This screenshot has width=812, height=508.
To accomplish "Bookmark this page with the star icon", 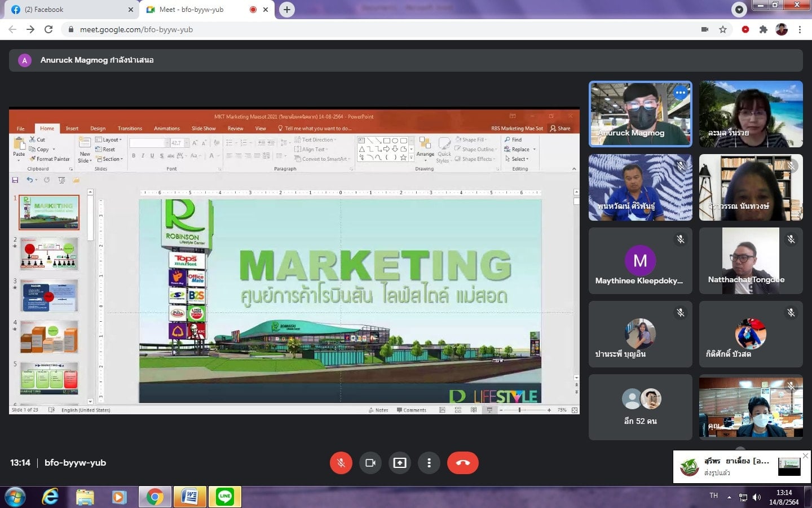I will point(723,29).
